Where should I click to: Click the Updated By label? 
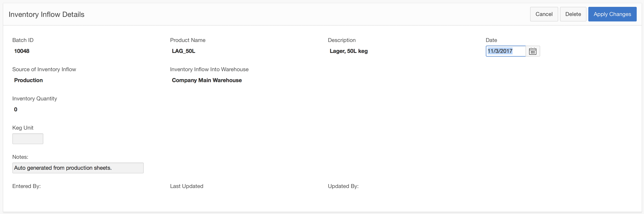click(343, 186)
